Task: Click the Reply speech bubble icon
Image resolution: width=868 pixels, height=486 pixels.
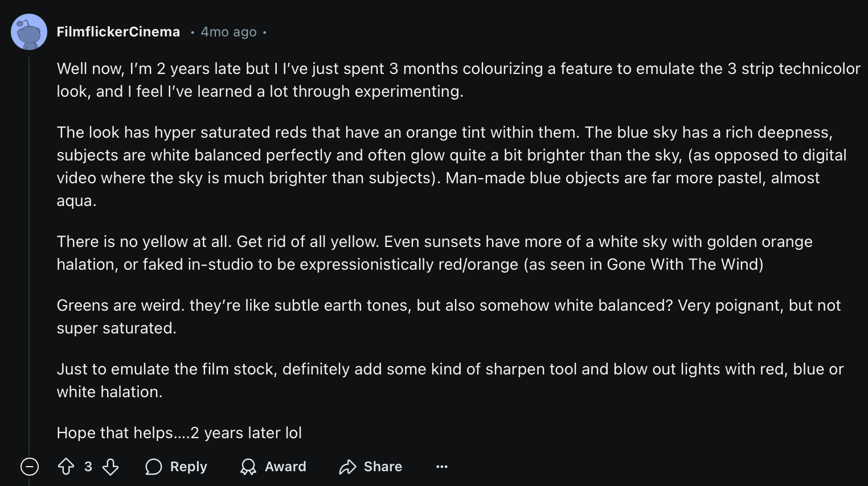Action: pyautogui.click(x=154, y=467)
